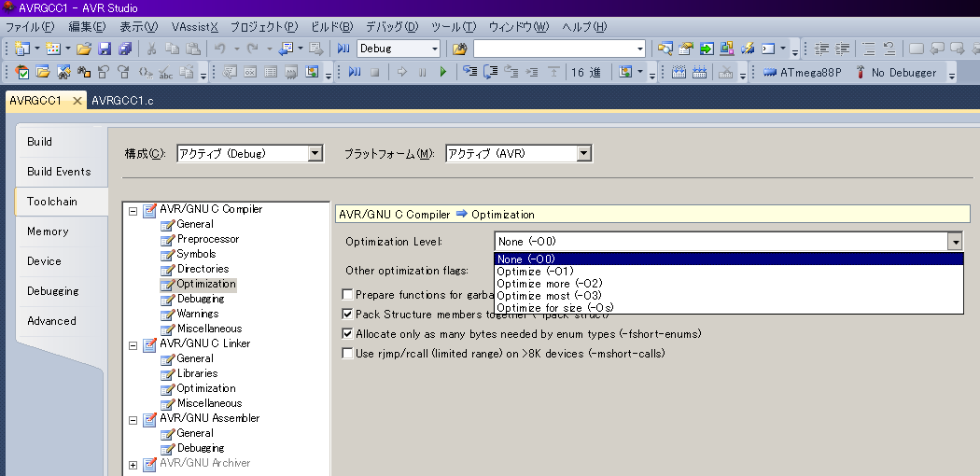The height and width of the screenshot is (476, 980).
Task: Click the Save All icon
Action: point(125,49)
